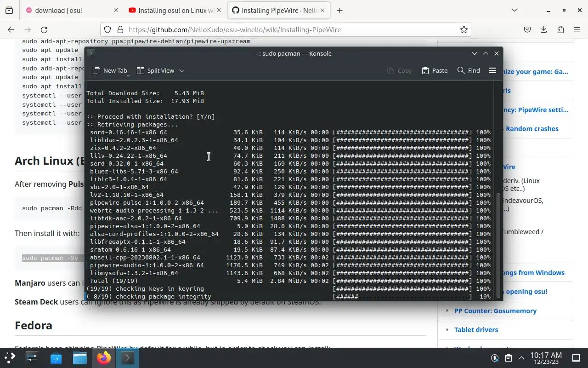Image resolution: width=588 pixels, height=368 pixels.
Task: Click the Konsole vertical scrollbar handle
Action: point(499,245)
